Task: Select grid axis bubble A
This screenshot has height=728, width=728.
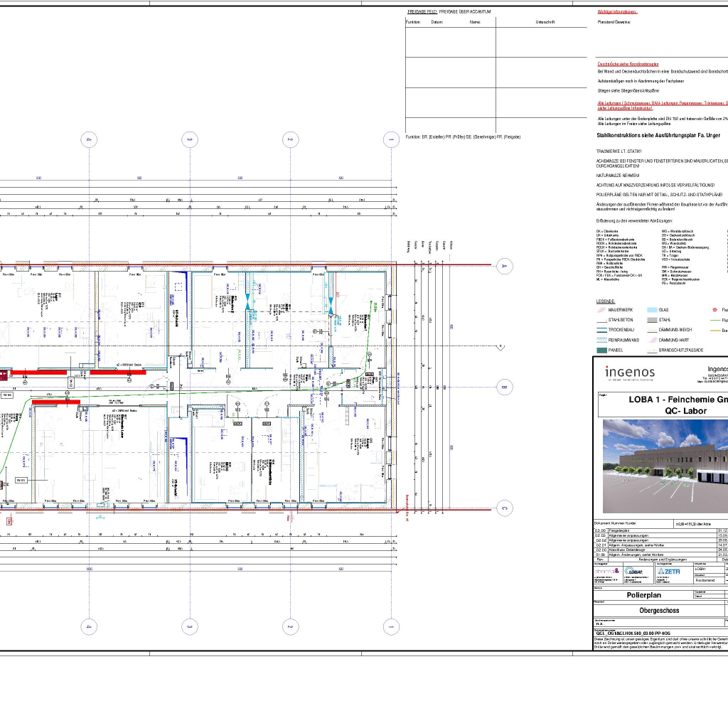Action: coord(504,267)
